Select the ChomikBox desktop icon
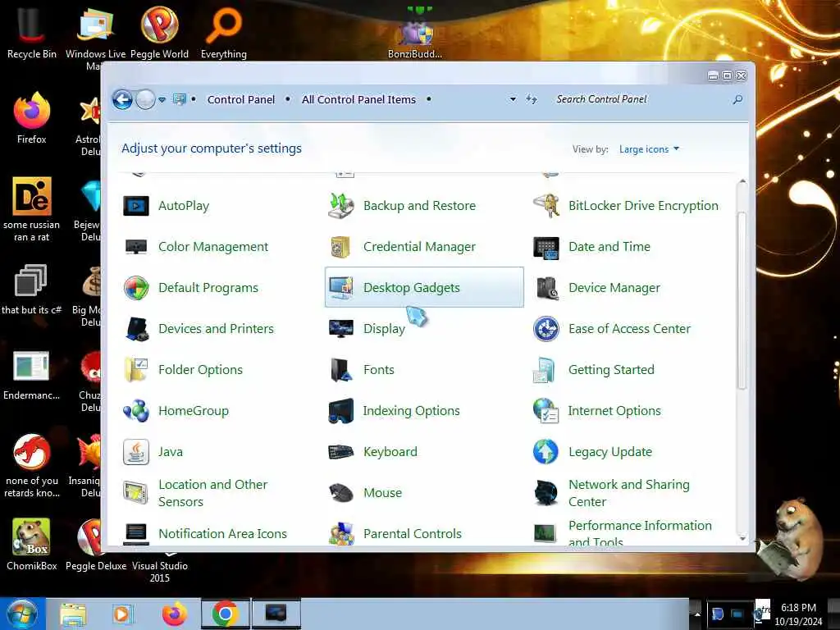The width and height of the screenshot is (840, 630). (x=31, y=545)
